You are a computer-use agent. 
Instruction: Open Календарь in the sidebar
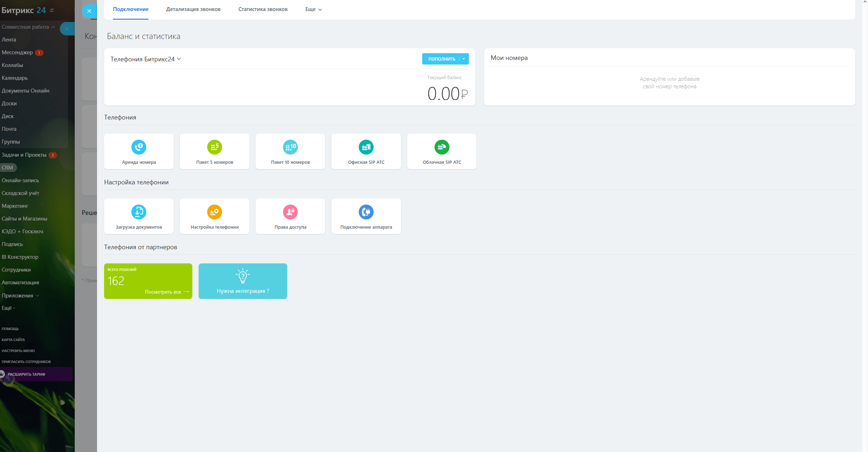[15, 78]
